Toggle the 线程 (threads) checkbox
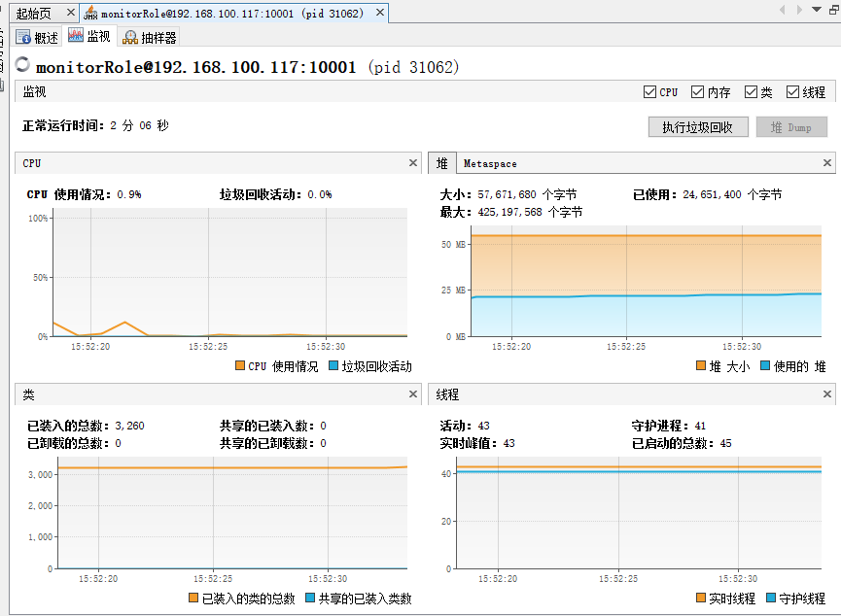841x616 pixels. 792,92
